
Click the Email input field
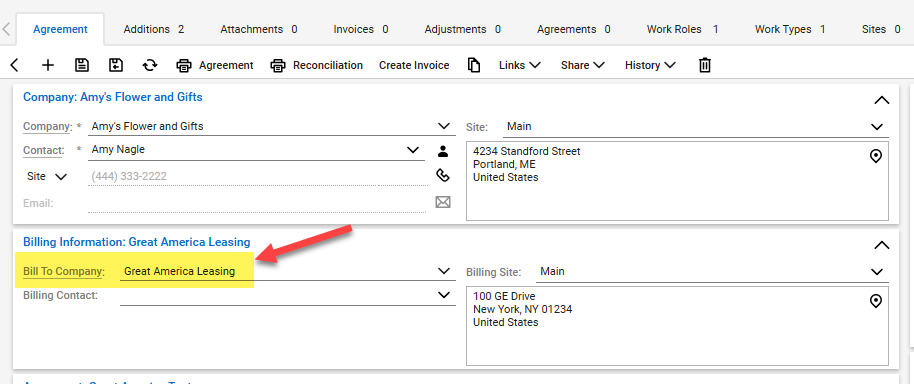[258, 203]
